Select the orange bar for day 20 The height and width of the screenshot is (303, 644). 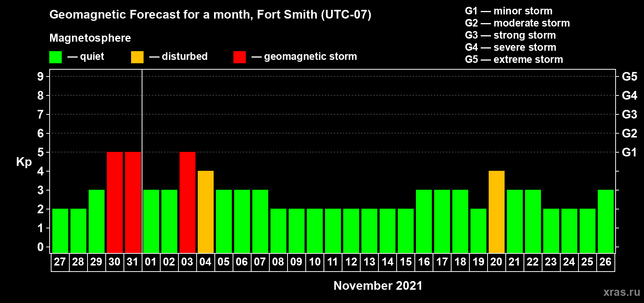[x=497, y=212]
